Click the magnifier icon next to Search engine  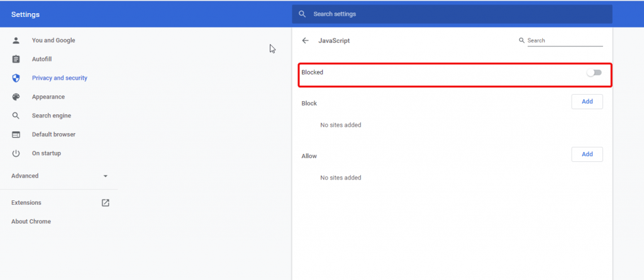(16, 116)
